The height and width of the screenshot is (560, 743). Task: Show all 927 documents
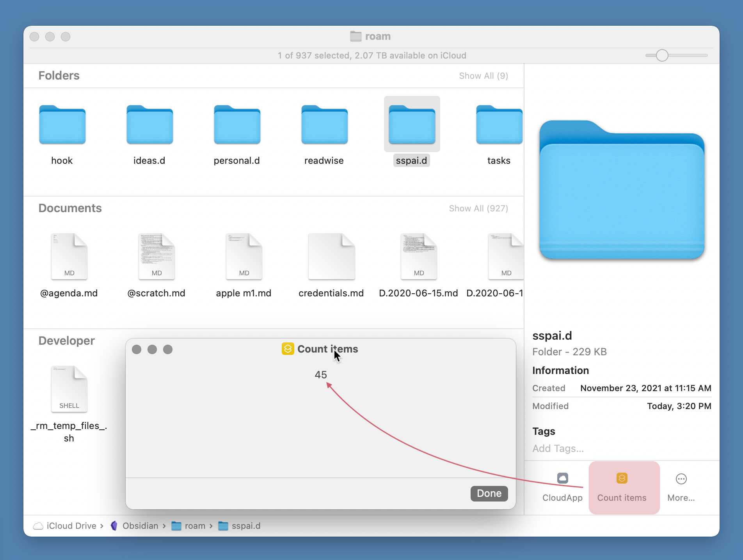click(478, 208)
